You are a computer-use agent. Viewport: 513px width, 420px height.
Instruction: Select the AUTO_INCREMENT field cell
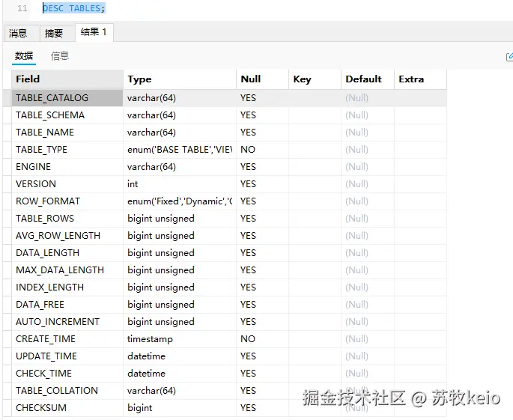click(67, 322)
